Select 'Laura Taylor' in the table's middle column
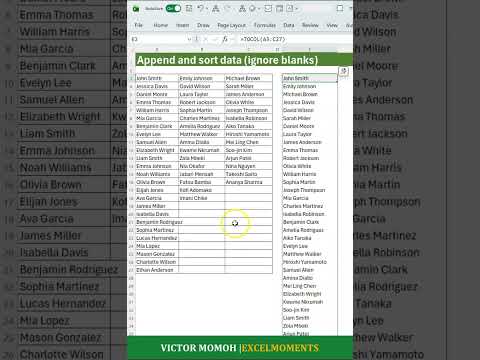The height and width of the screenshot is (360, 480). (201, 94)
